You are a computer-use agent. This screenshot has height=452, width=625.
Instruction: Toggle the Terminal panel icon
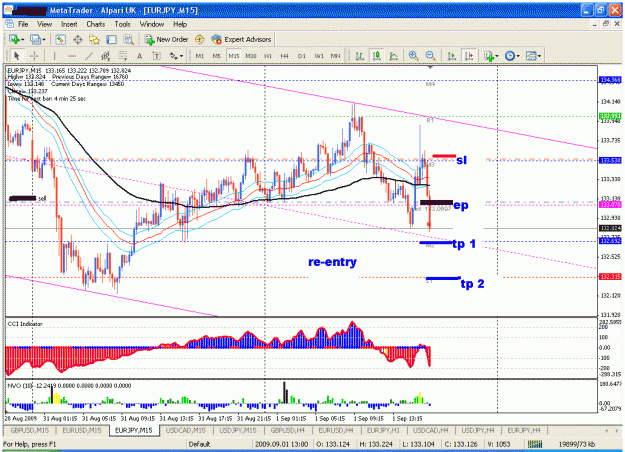(x=111, y=39)
